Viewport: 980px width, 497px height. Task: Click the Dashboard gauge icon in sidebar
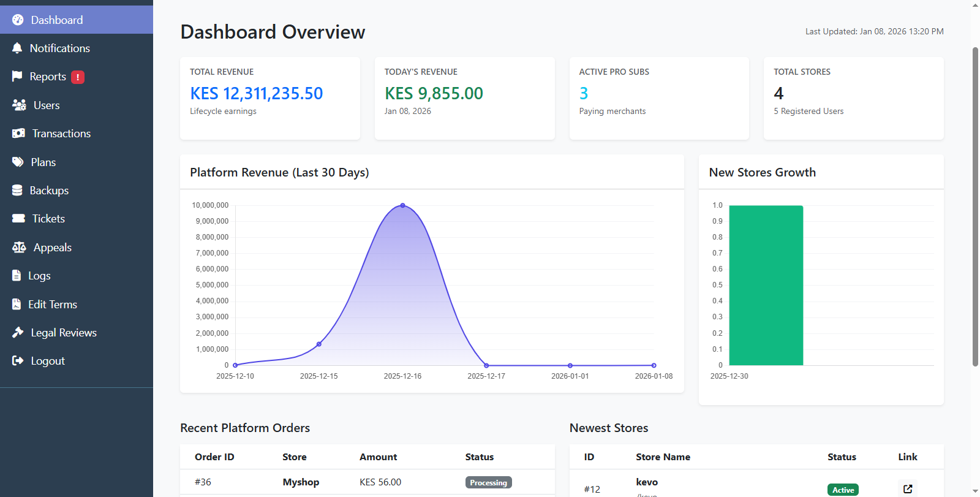click(x=18, y=20)
